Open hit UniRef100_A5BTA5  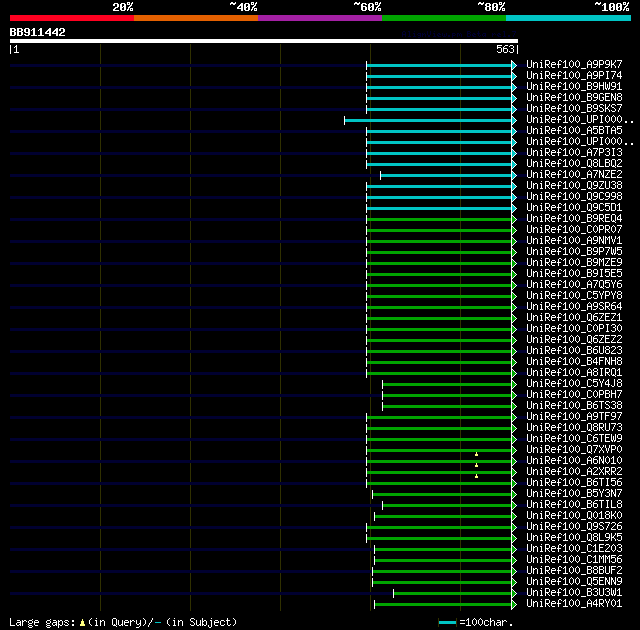574,131
